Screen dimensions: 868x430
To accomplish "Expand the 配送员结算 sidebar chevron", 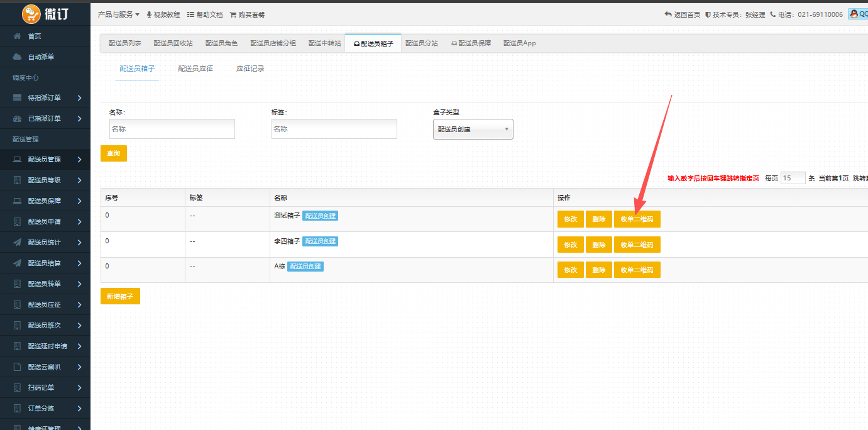I will tap(79, 263).
